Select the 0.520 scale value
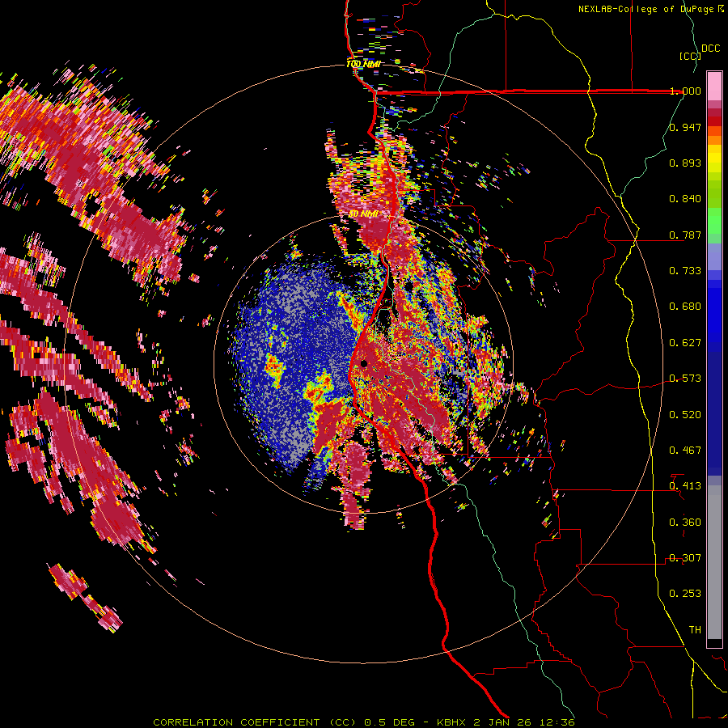 685,415
